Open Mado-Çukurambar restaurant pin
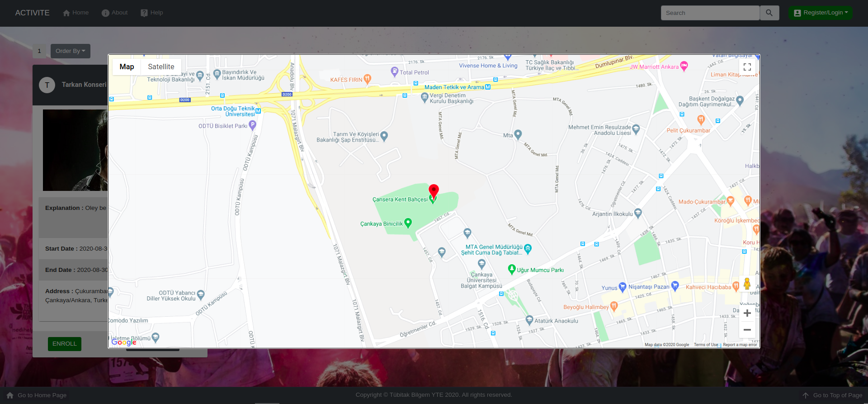This screenshot has width=868, height=404. pos(731,200)
